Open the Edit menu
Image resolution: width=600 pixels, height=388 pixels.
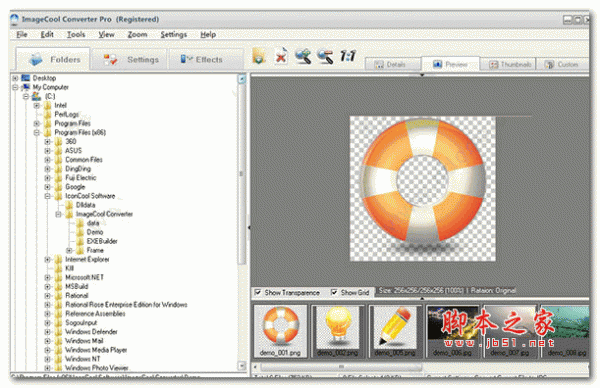pos(47,34)
